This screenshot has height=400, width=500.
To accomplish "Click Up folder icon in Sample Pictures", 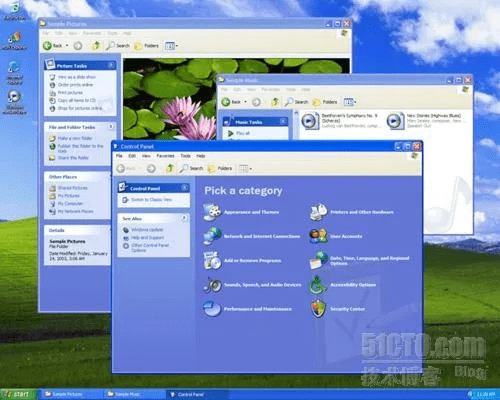I will 96,45.
